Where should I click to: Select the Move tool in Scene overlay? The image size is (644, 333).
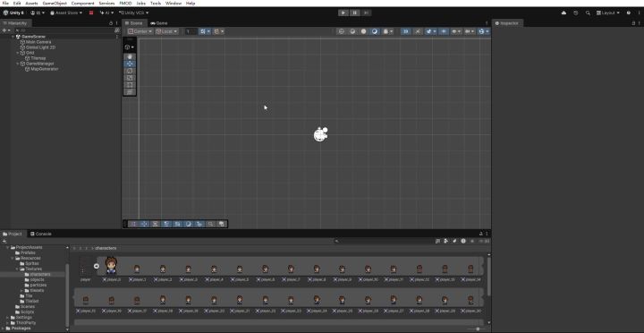130,64
